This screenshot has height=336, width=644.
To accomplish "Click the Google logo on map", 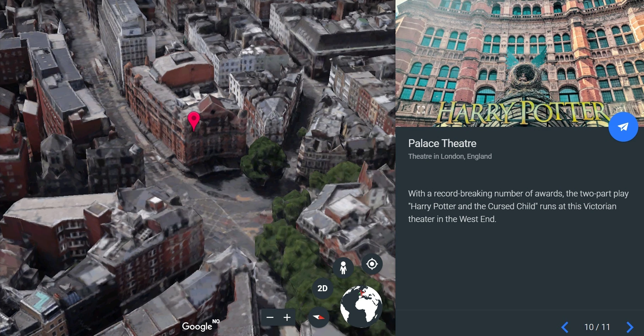I will 197,326.
